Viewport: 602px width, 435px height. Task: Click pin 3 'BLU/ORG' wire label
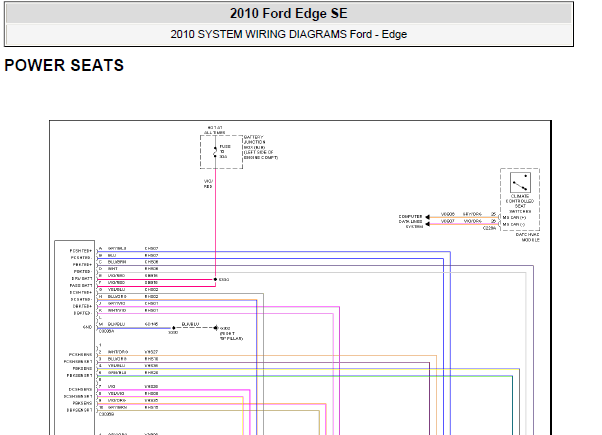point(117,359)
